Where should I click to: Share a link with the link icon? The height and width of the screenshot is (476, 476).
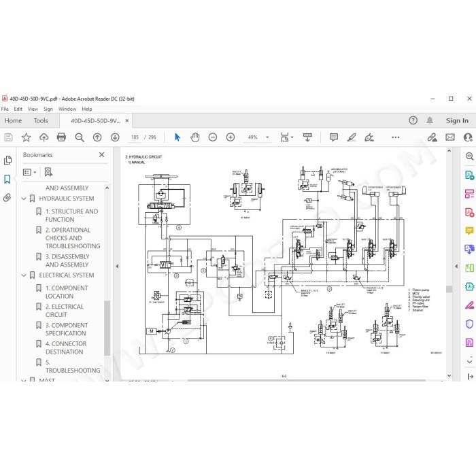(432, 137)
